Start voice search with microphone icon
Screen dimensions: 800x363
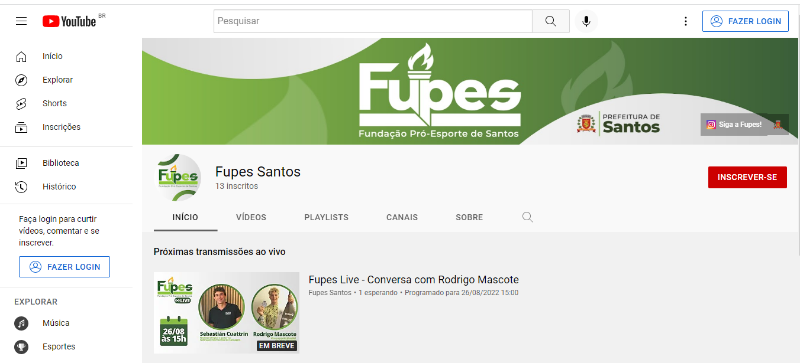[586, 21]
